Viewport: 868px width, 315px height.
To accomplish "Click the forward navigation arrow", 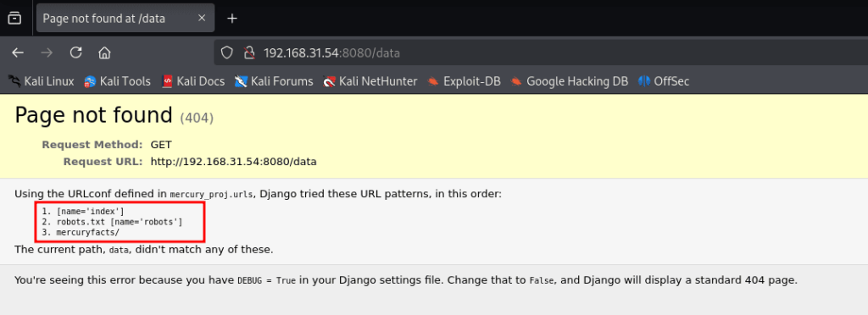I will (x=47, y=53).
